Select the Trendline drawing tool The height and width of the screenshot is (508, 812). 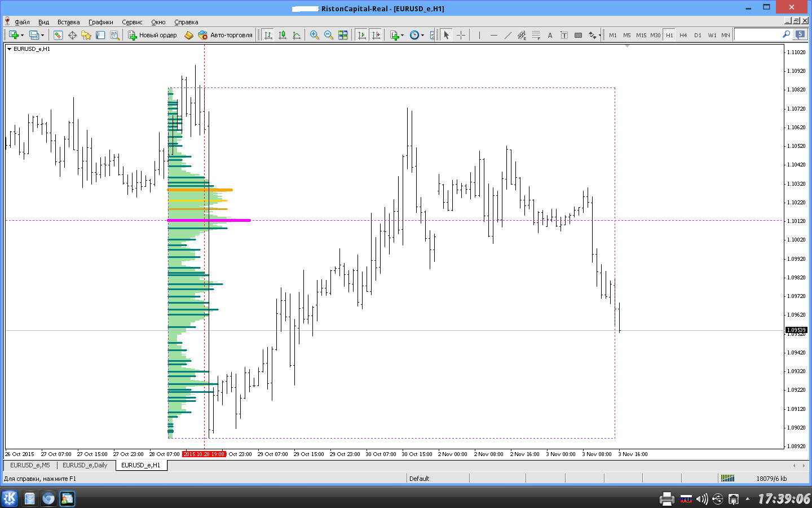click(x=507, y=35)
